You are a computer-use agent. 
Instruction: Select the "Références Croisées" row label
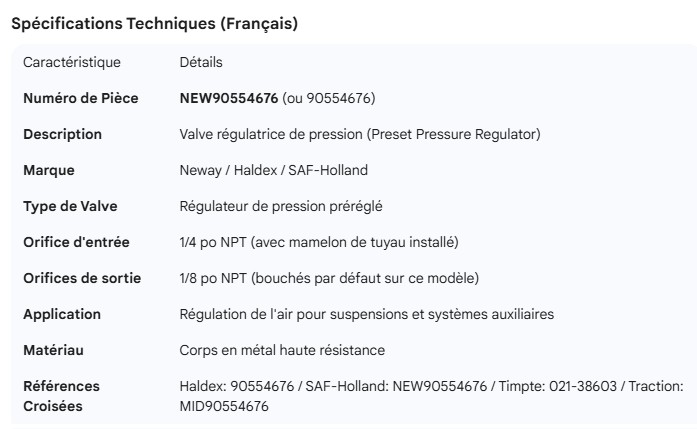(x=61, y=396)
